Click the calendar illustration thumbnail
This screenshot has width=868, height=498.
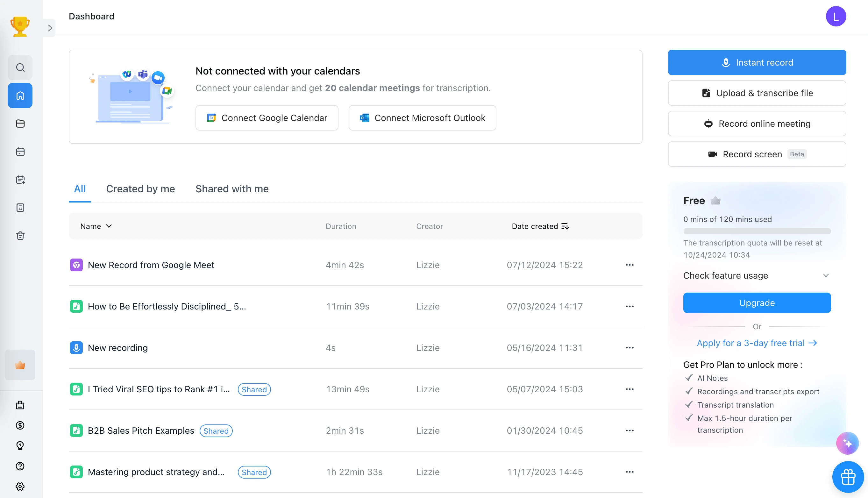[132, 97]
